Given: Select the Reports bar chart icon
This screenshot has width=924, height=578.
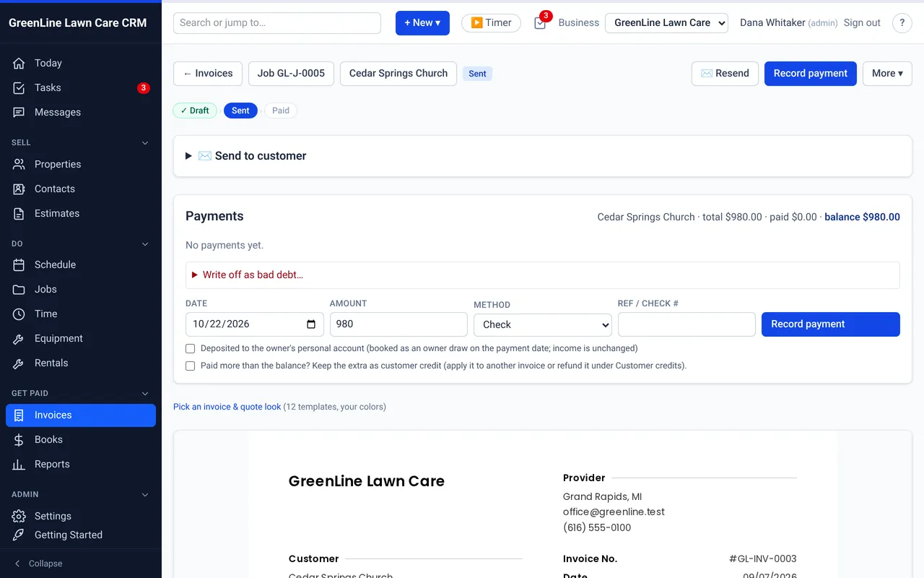Looking at the screenshot, I should pos(19,465).
